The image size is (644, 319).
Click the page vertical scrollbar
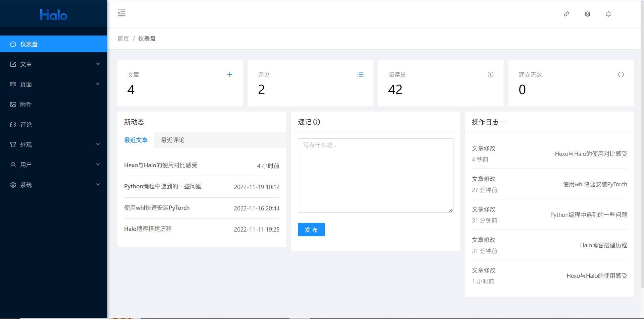click(642, 144)
